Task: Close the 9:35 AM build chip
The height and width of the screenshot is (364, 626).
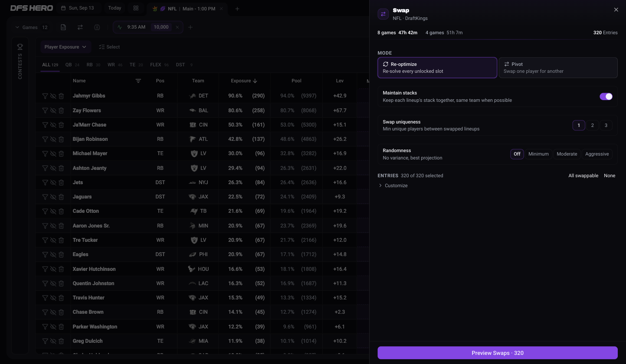Action: [177, 27]
